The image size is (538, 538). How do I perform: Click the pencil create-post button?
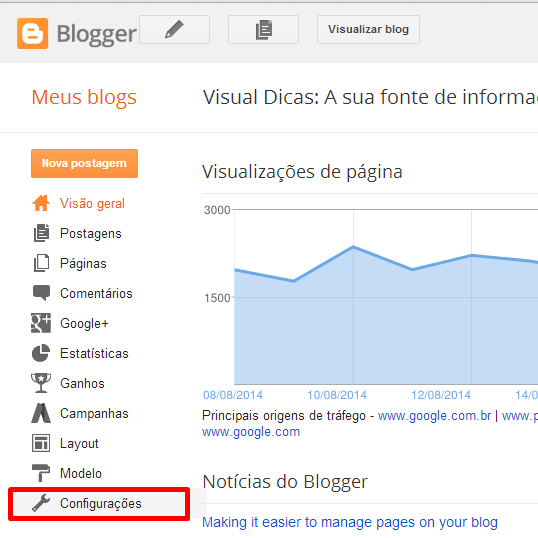coord(174,30)
